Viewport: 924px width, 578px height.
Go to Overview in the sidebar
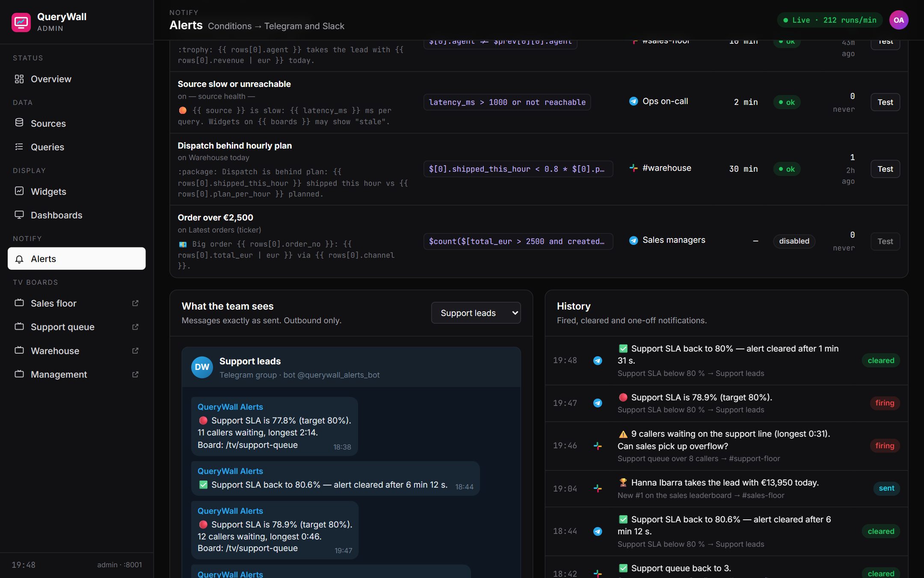(x=77, y=79)
